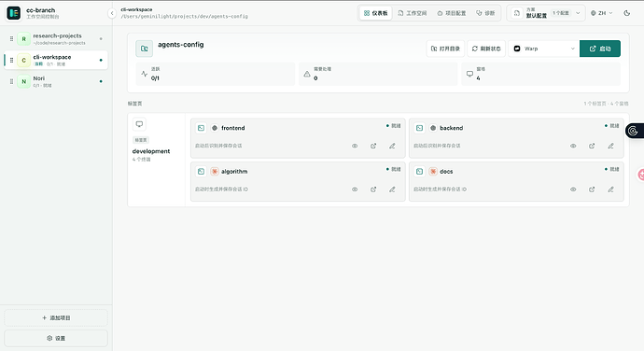Click the backend agent logo icon
This screenshot has width=644, height=351.
pos(433,128)
